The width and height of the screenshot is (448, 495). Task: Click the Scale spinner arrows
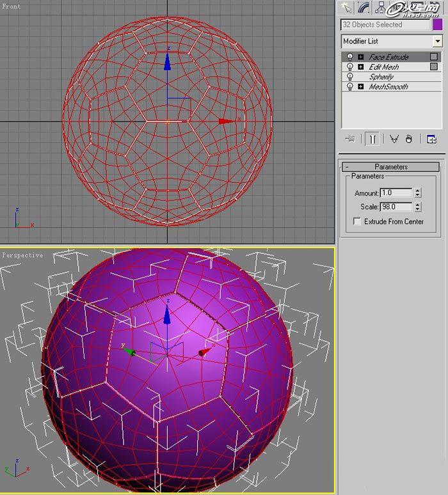[417, 207]
